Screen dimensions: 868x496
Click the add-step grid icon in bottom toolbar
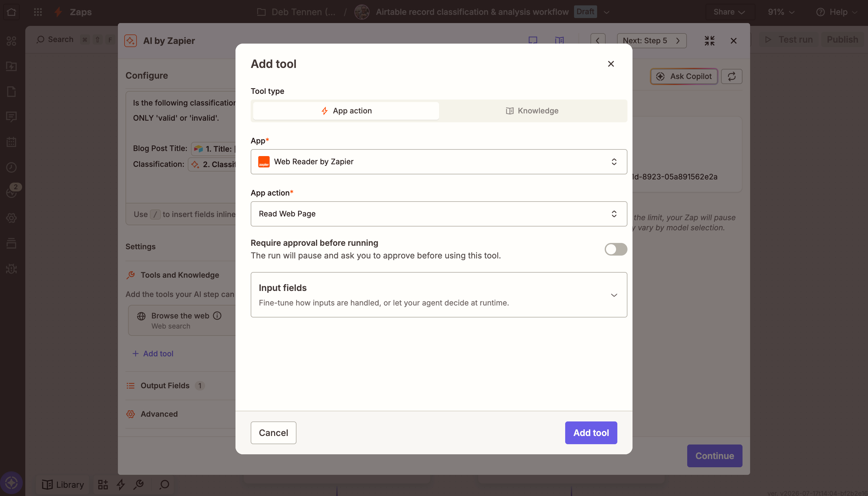(x=103, y=484)
